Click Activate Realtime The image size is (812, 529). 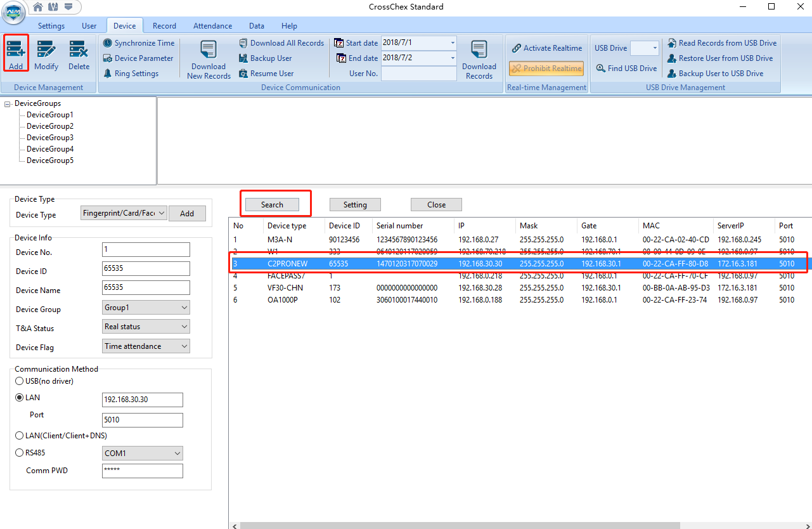pyautogui.click(x=546, y=48)
